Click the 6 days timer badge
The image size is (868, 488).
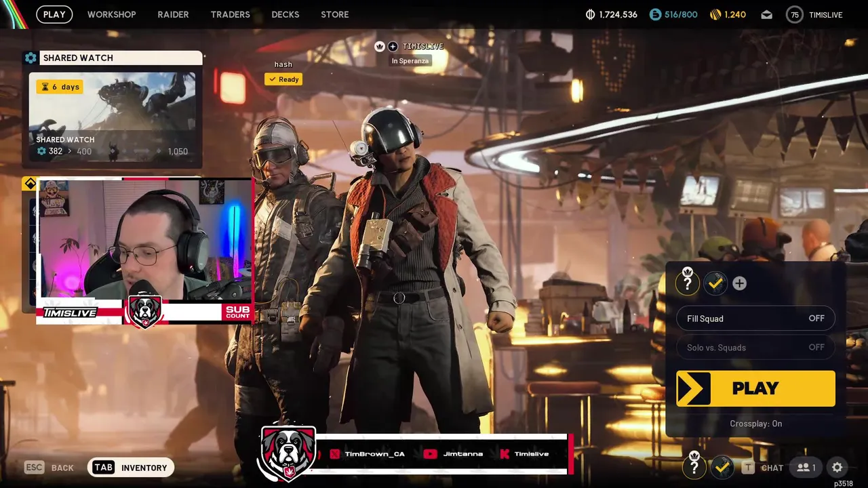60,87
